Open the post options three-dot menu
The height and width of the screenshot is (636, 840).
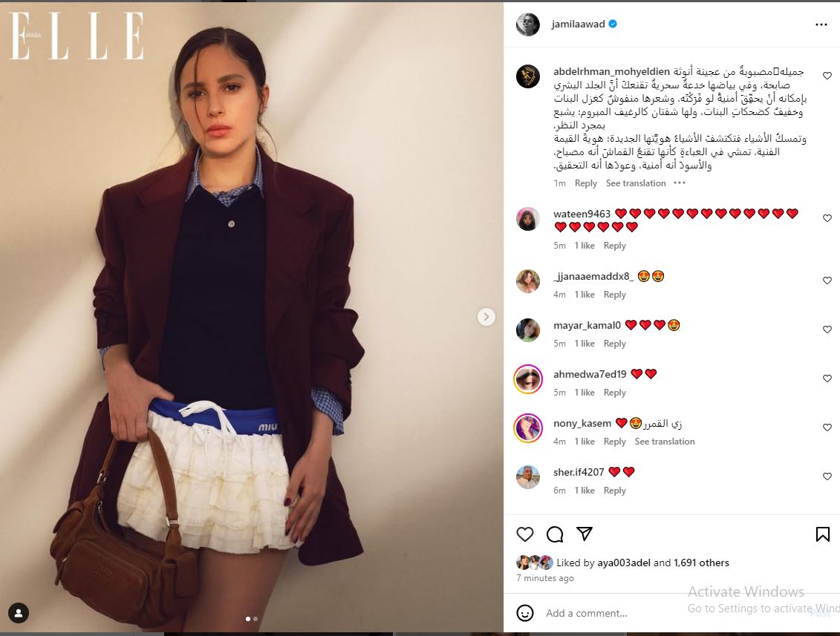[821, 24]
